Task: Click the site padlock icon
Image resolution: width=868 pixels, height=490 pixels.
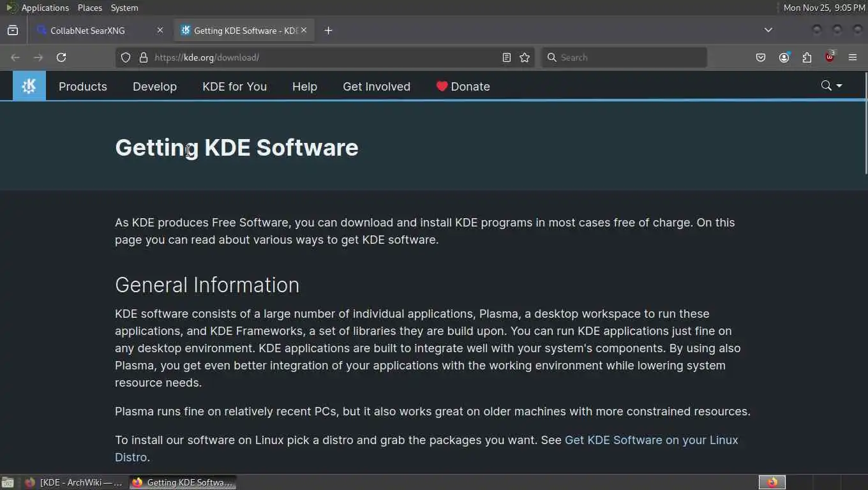Action: point(143,57)
